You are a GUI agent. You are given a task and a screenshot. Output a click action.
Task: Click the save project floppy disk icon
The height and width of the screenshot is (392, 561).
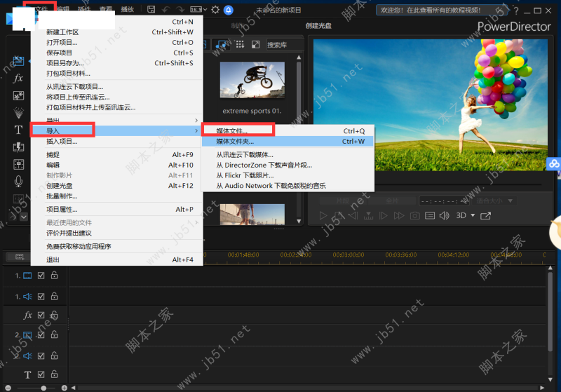(x=151, y=10)
